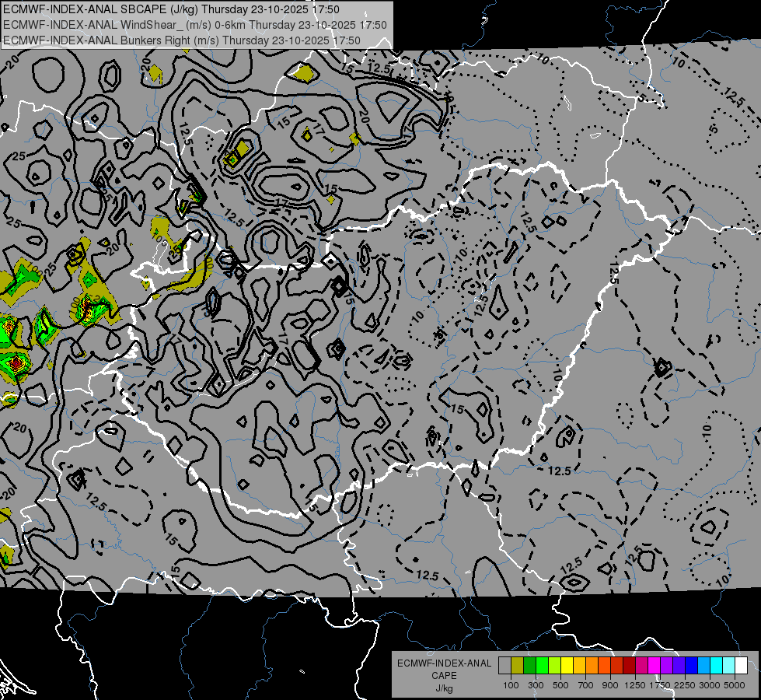Click the 'J/kg' unit in the legend

tap(444, 688)
